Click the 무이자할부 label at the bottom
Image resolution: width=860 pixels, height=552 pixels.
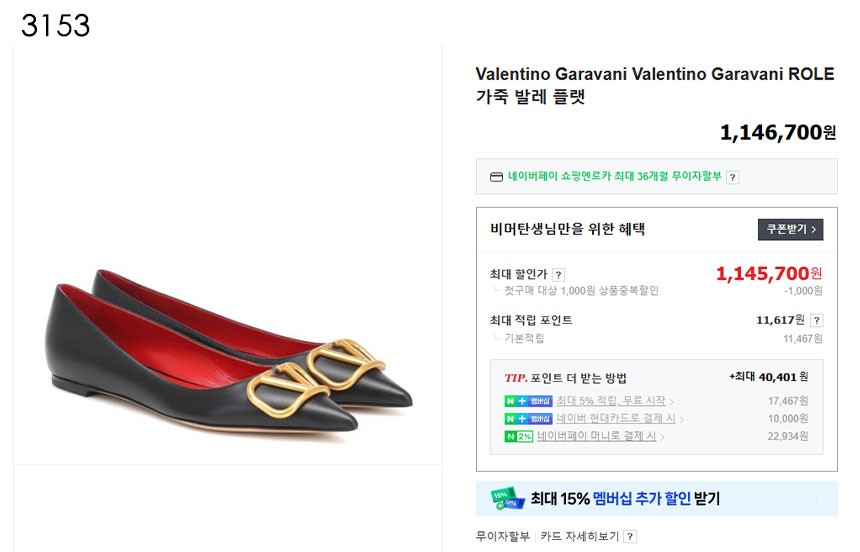[502, 536]
